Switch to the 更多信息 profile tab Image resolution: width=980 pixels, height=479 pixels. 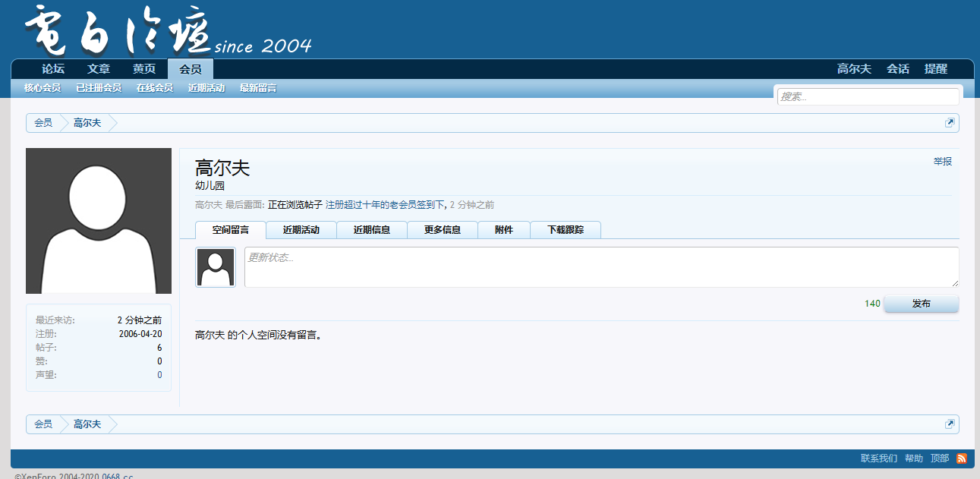(443, 230)
